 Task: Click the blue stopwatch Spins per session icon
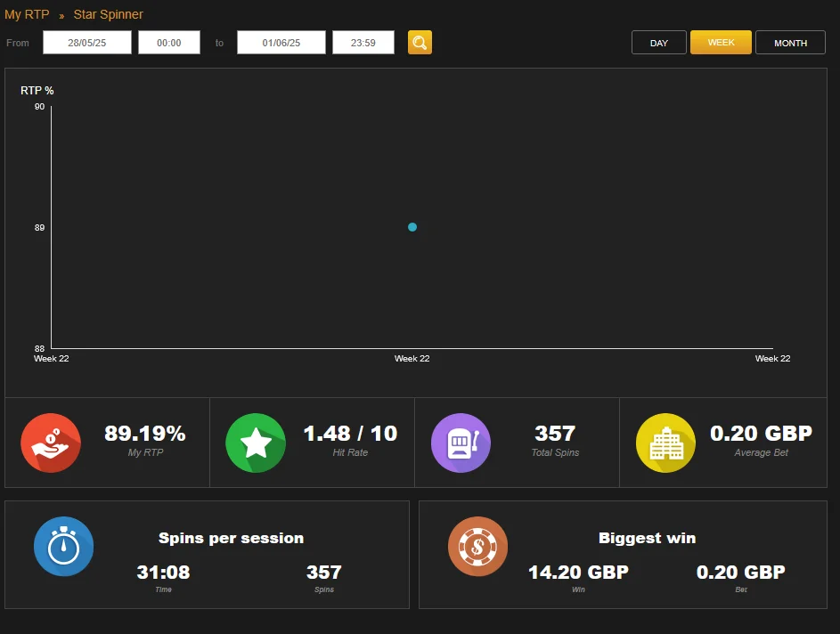click(x=64, y=546)
